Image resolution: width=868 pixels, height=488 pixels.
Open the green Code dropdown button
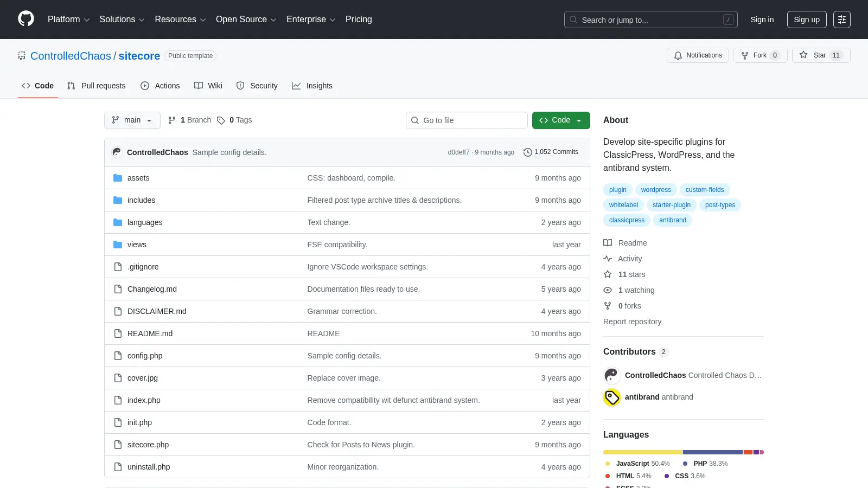coord(561,120)
